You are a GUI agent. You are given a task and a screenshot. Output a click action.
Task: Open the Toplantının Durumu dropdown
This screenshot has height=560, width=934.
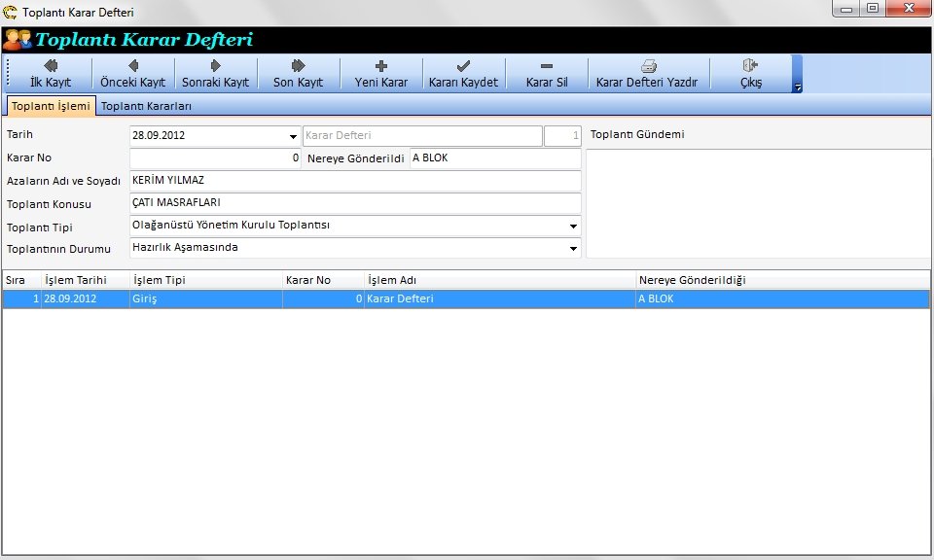click(573, 249)
